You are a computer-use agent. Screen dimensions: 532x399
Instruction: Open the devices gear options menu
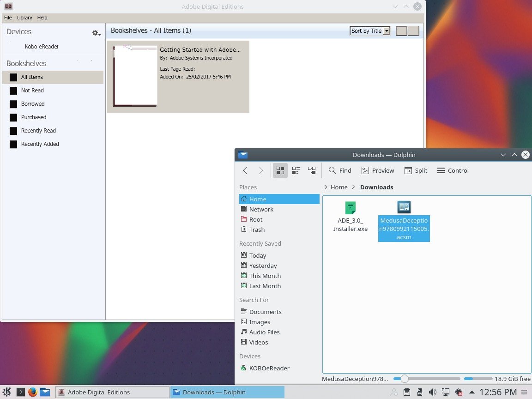tap(96, 33)
